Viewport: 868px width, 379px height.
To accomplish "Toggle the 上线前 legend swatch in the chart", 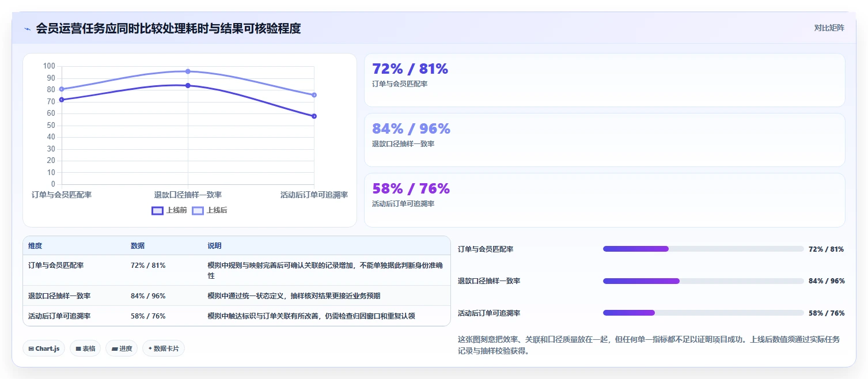I will point(158,211).
